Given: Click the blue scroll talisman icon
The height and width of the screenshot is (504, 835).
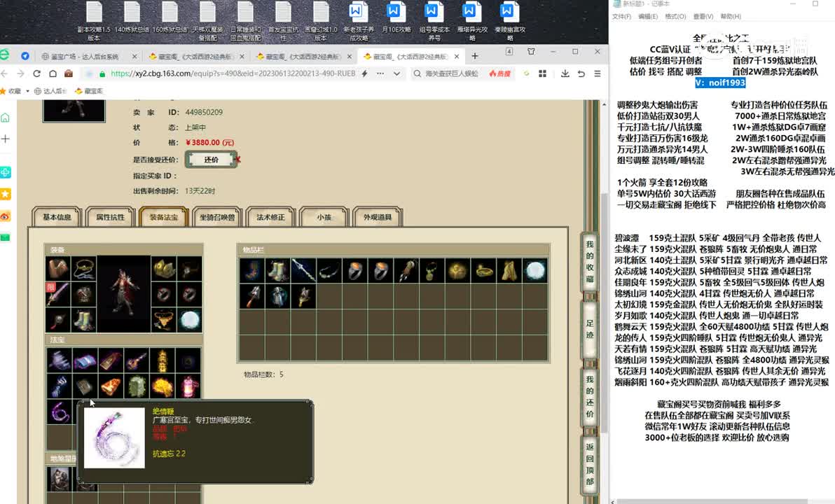Looking at the screenshot, I should pyautogui.click(x=84, y=360).
